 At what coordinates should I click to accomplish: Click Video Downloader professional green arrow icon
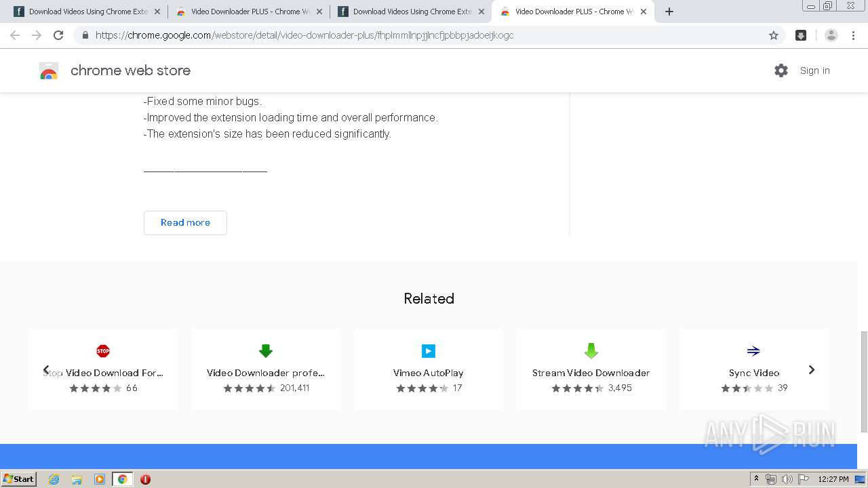pos(266,350)
